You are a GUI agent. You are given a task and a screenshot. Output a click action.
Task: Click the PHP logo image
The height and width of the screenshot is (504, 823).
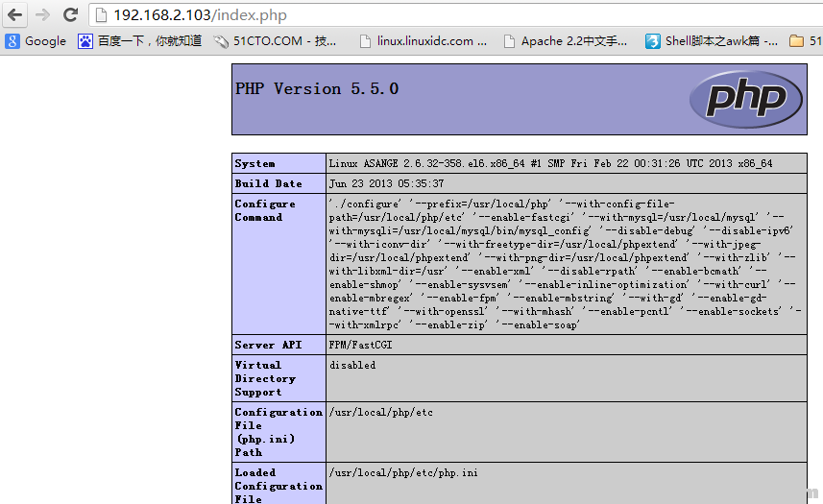(746, 99)
